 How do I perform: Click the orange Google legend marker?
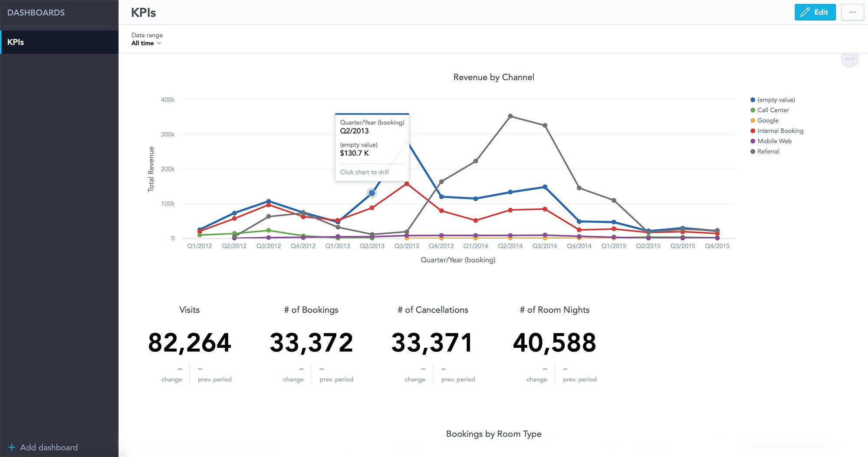click(753, 120)
